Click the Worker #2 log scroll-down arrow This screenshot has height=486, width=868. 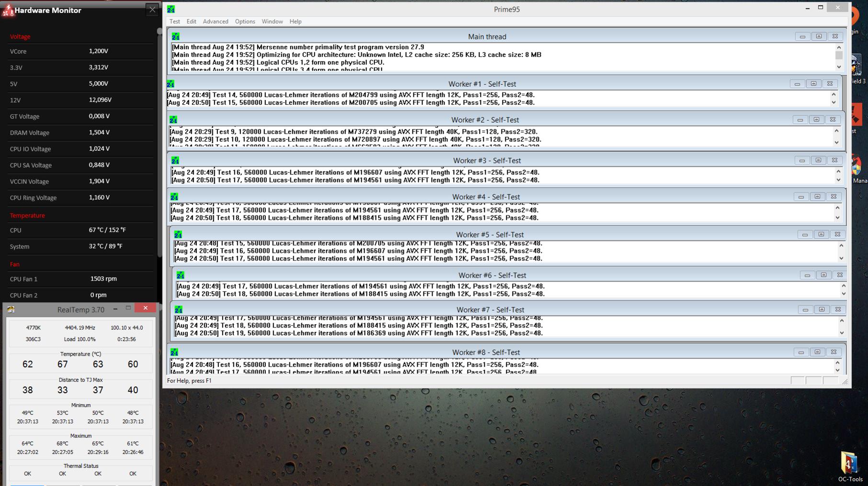pyautogui.click(x=836, y=142)
